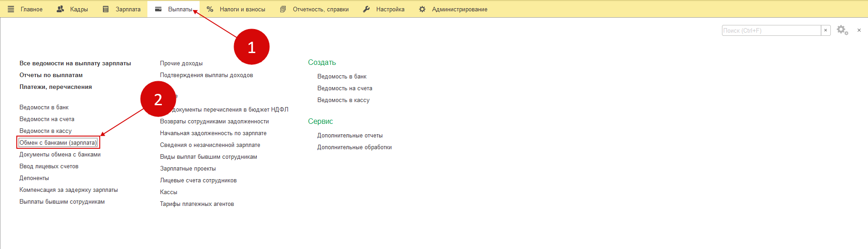This screenshot has width=868, height=249.
Task: Open the Зарплатные проекты list
Action: click(x=188, y=169)
